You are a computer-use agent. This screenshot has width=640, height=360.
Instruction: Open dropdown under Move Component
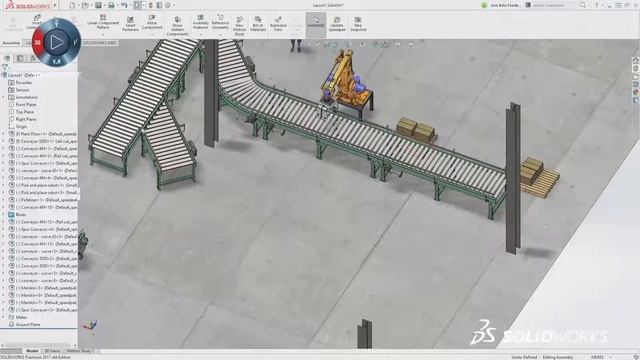152,34
